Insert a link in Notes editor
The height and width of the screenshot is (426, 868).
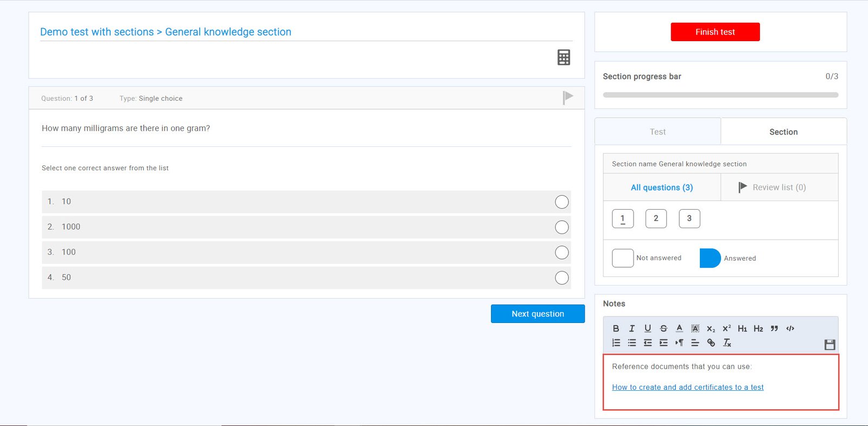[711, 343]
